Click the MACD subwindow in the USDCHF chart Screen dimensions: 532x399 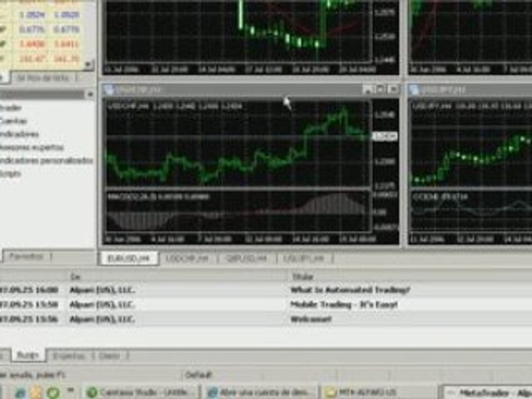(x=238, y=211)
